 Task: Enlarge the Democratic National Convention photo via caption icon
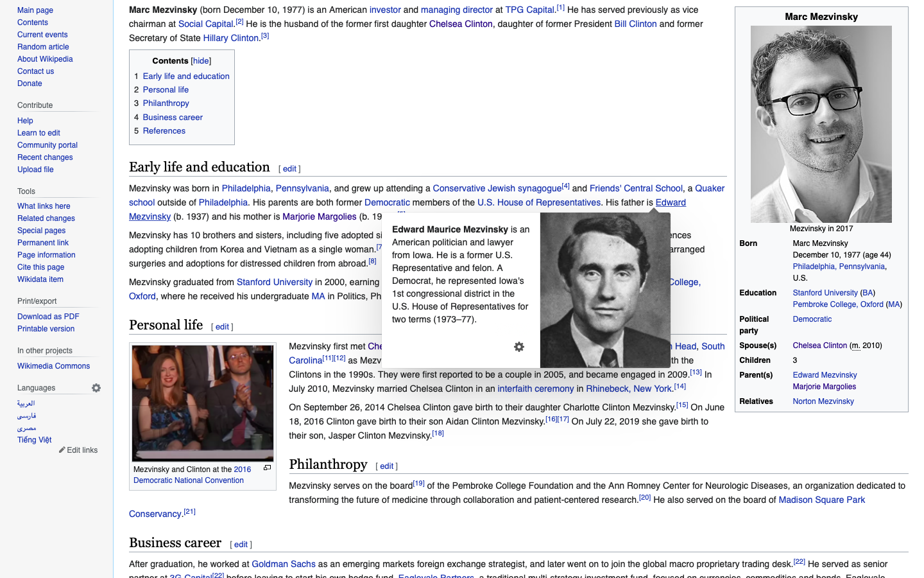pos(267,468)
